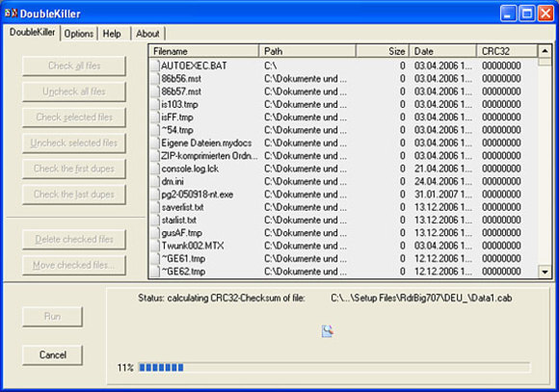The height and width of the screenshot is (392, 559).
Task: Open the About tab
Action: click(x=147, y=34)
